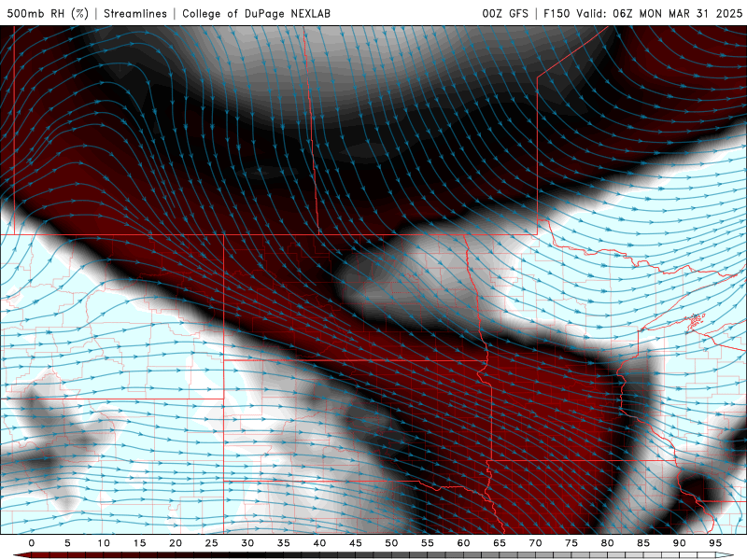
Task: Click the dark red left arrow of color bar
Action: 21,555
